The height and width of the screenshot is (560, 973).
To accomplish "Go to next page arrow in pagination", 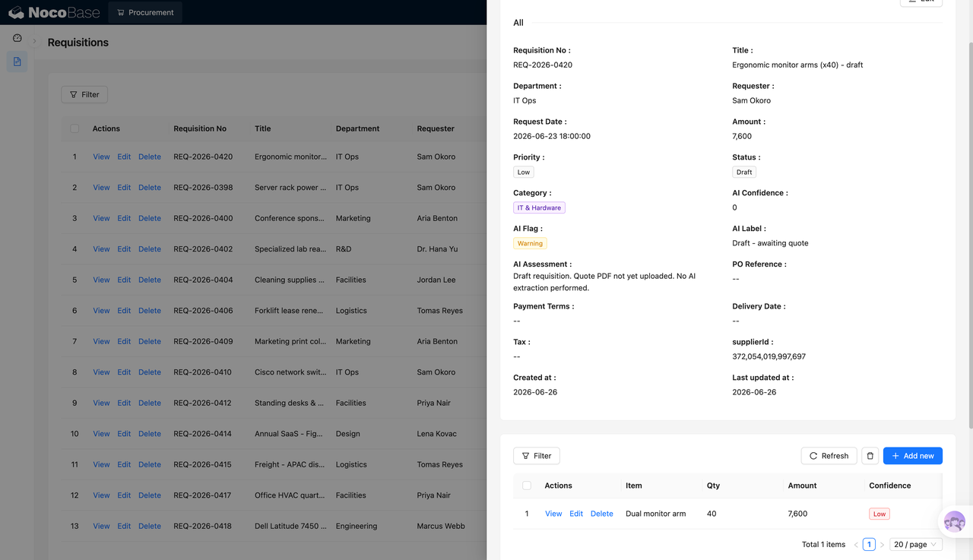I will point(882,545).
